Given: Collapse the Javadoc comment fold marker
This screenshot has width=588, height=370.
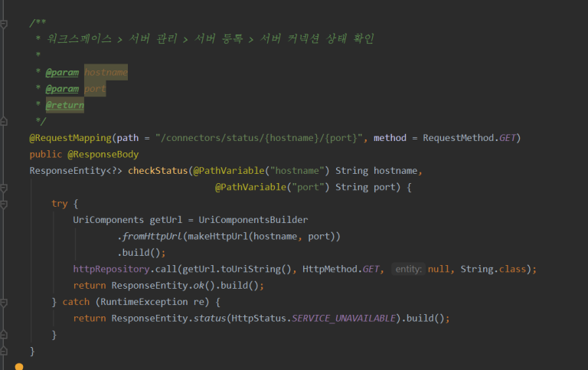Looking at the screenshot, I should click(4, 25).
